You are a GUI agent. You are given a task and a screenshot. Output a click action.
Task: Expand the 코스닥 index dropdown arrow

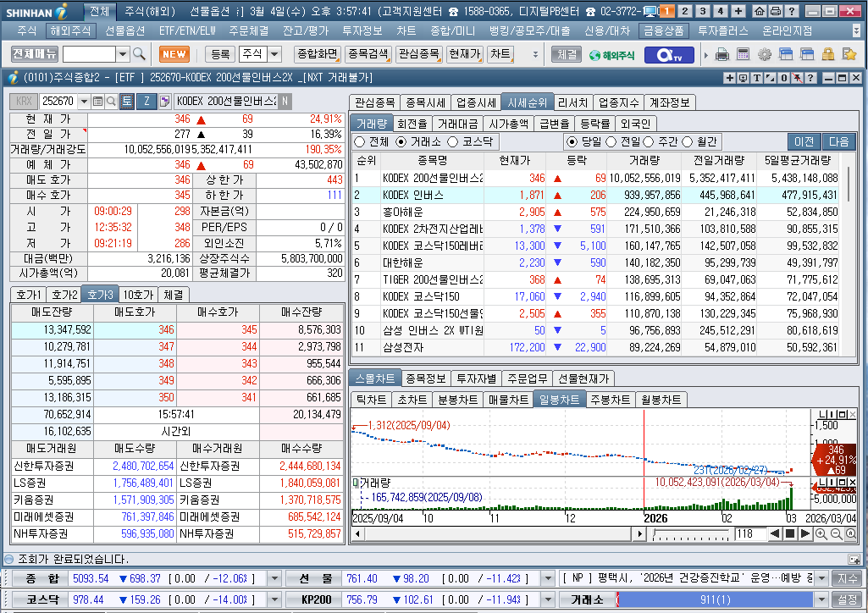point(274,599)
